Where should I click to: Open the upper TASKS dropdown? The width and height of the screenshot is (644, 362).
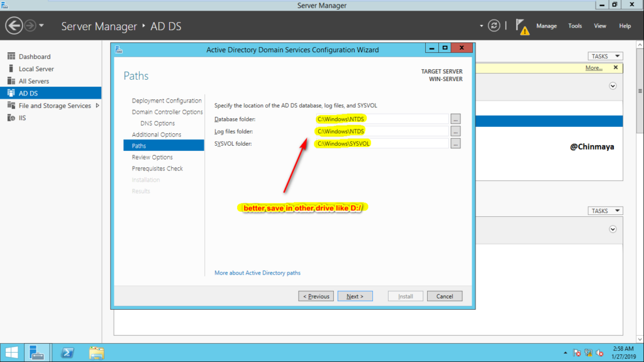tap(605, 56)
